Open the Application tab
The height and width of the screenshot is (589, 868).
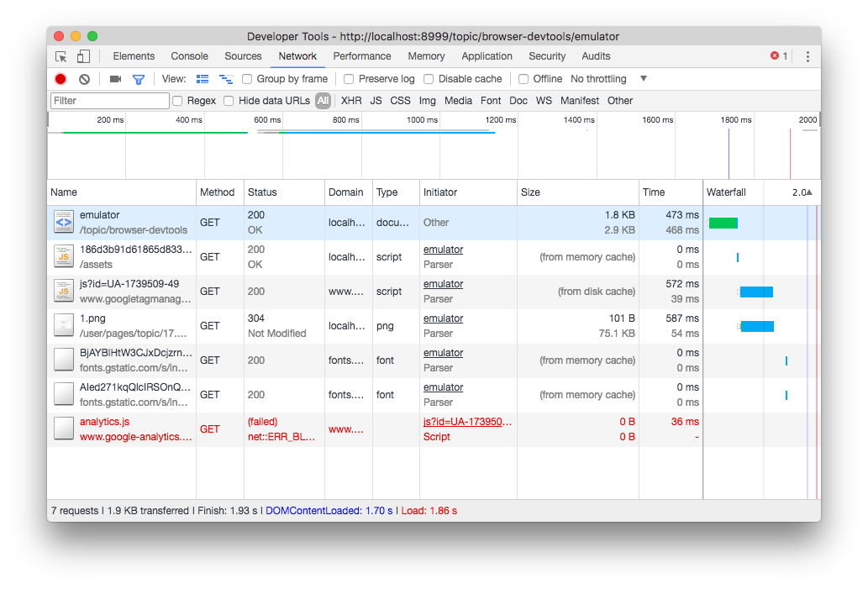pyautogui.click(x=487, y=56)
